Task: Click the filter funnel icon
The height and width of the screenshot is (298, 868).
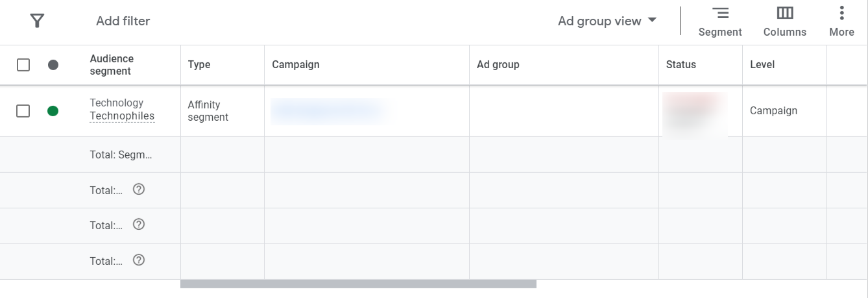Action: [x=38, y=21]
